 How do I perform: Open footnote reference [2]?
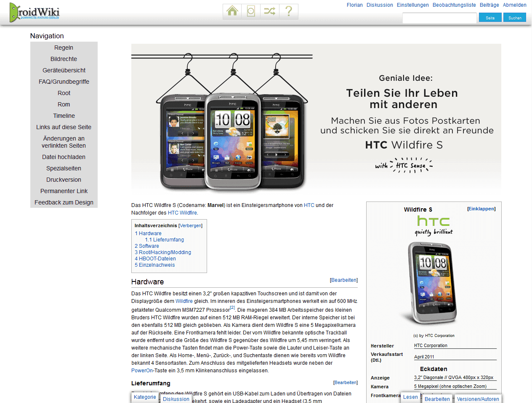pos(232,308)
